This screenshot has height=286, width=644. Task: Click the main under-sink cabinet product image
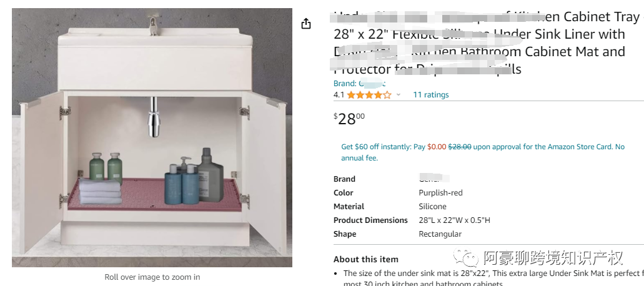pyautogui.click(x=152, y=138)
